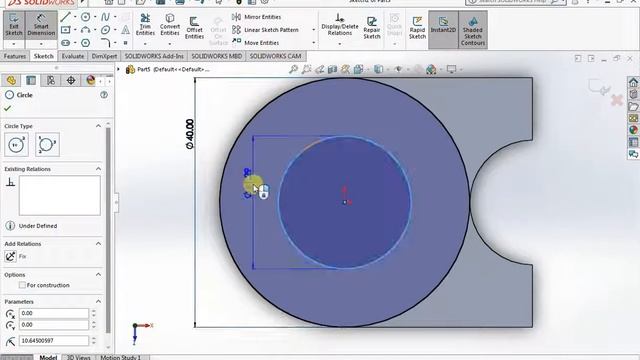Switch to SOLIDWORKS CAM tab
The width and height of the screenshot is (640, 360).
(276, 56)
